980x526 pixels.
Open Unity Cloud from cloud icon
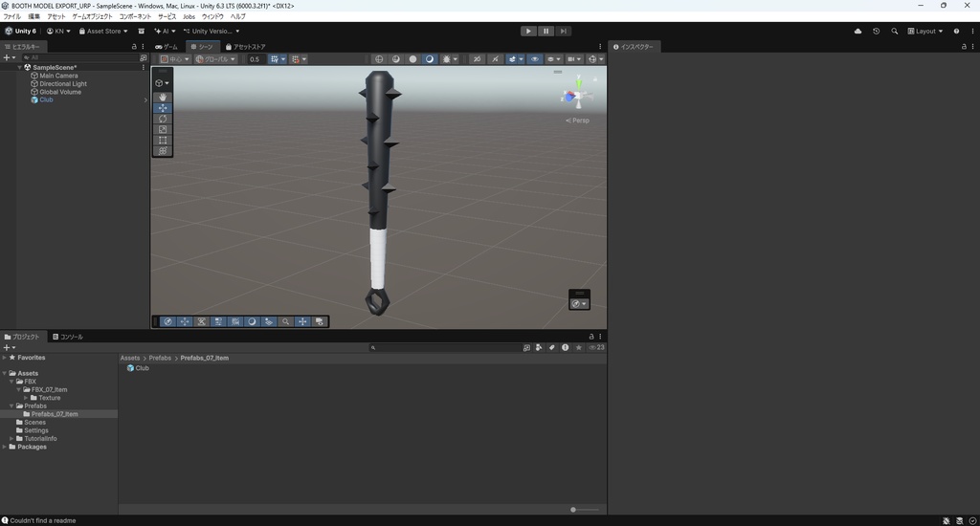(x=857, y=32)
